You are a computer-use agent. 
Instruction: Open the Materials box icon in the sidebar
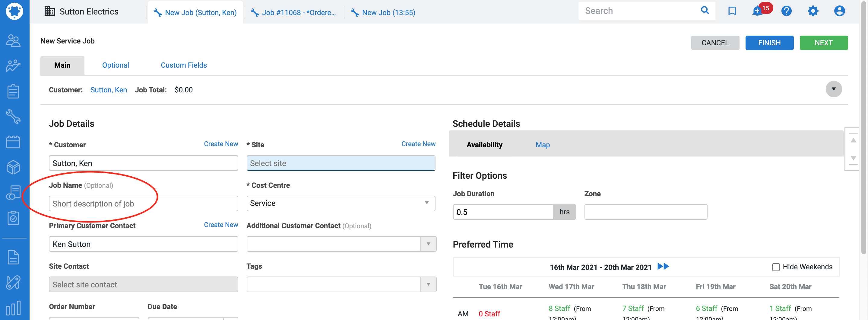[14, 167]
